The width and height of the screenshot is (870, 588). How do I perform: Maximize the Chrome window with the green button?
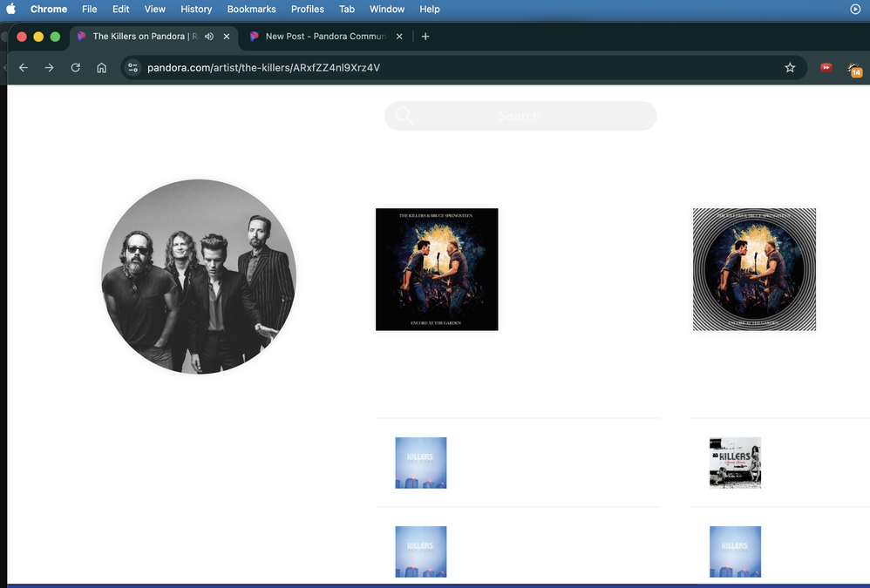point(55,37)
